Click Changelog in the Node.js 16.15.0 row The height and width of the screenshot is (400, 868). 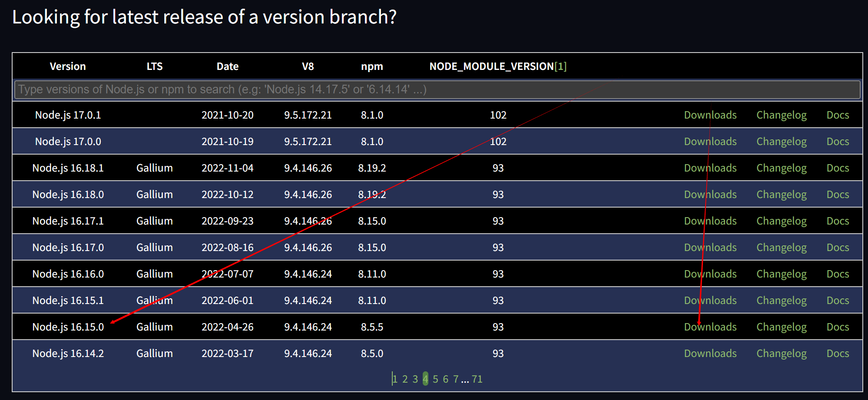click(782, 327)
